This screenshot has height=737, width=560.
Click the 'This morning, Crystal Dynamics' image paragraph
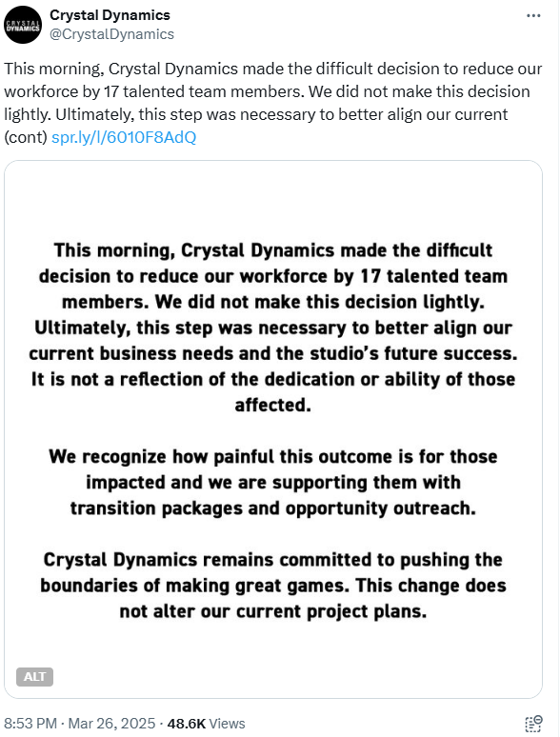point(273,328)
